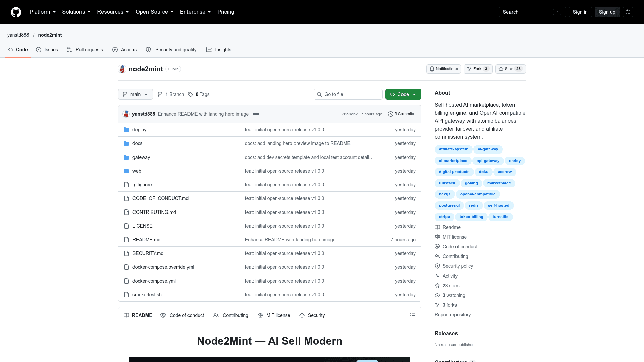Expand the Open Source menu
The image size is (644, 362).
tap(155, 12)
